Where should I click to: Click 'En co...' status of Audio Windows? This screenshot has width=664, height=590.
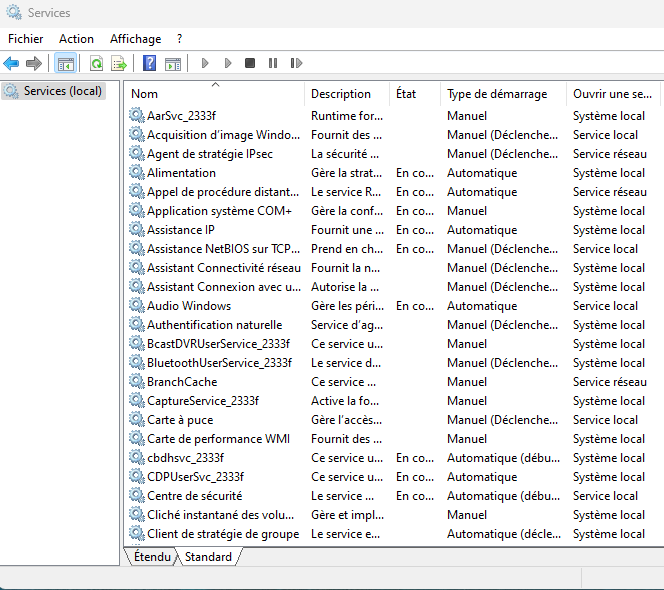(415, 306)
